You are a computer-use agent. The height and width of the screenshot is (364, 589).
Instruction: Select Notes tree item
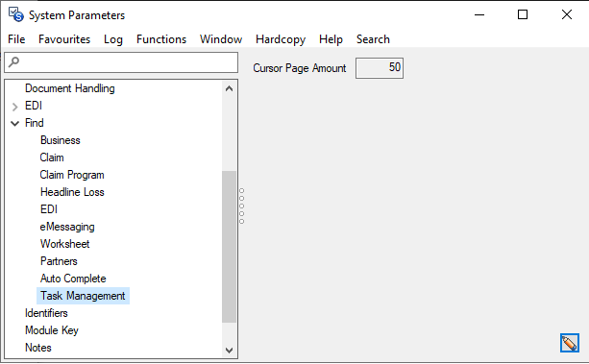[38, 348]
